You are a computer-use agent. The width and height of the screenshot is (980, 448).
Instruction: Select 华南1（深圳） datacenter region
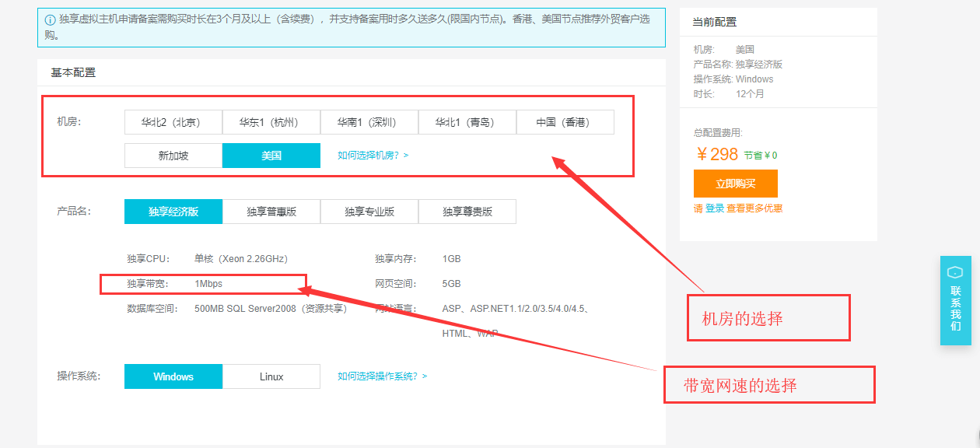point(369,122)
